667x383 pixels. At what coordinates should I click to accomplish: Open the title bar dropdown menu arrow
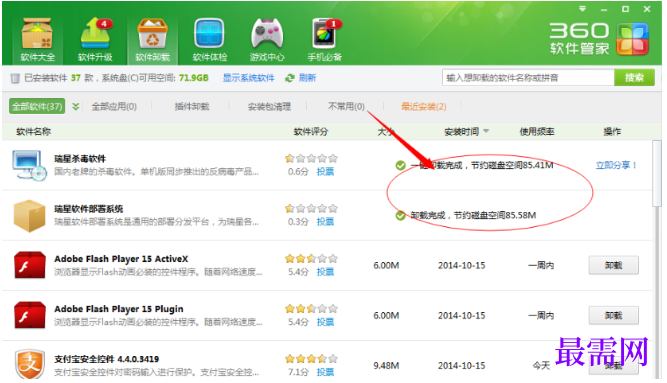582,9
